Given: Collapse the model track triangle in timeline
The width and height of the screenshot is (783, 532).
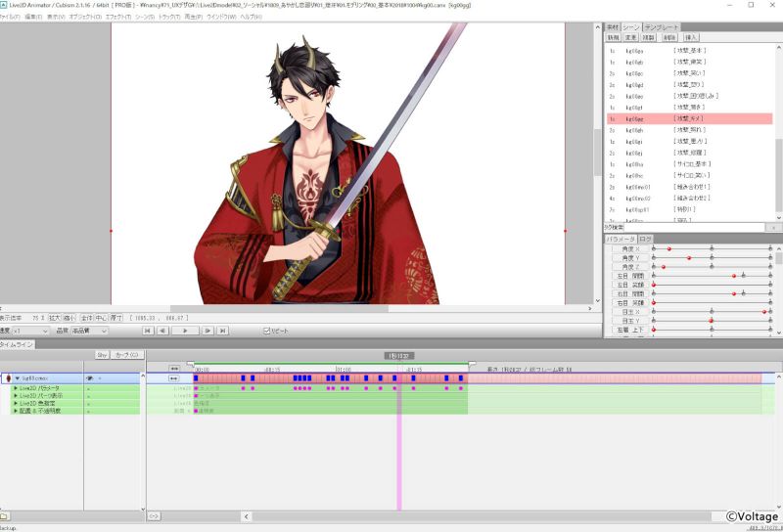Looking at the screenshot, I should pos(17,378).
